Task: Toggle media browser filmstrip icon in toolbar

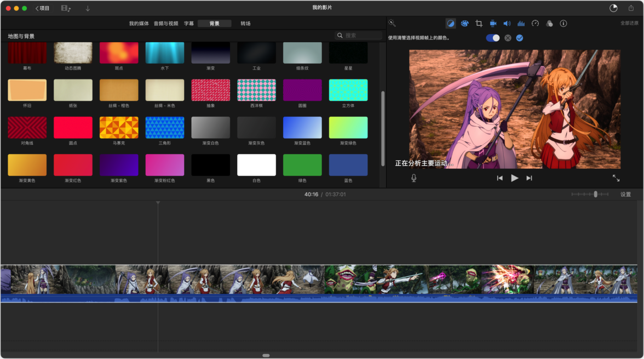Action: click(x=66, y=8)
